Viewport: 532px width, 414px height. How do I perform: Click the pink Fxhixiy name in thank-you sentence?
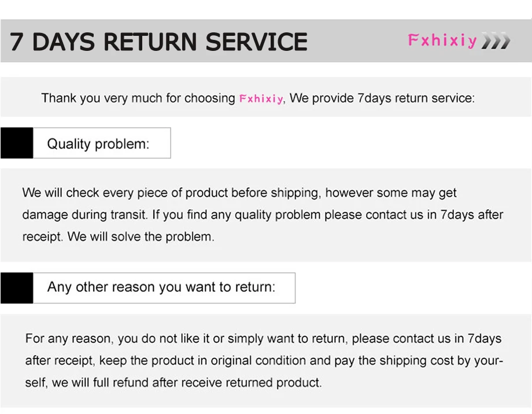(261, 99)
